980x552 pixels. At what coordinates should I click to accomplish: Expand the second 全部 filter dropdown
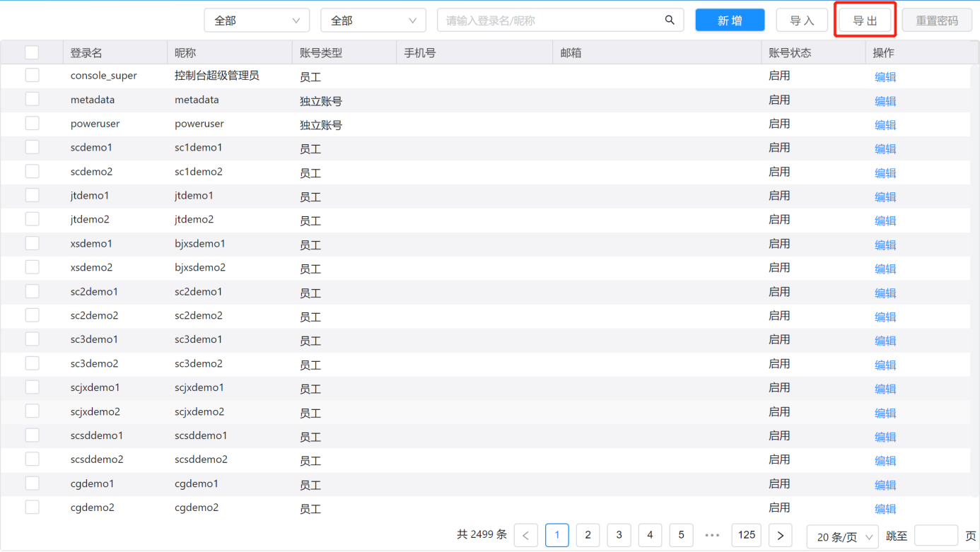tap(373, 20)
